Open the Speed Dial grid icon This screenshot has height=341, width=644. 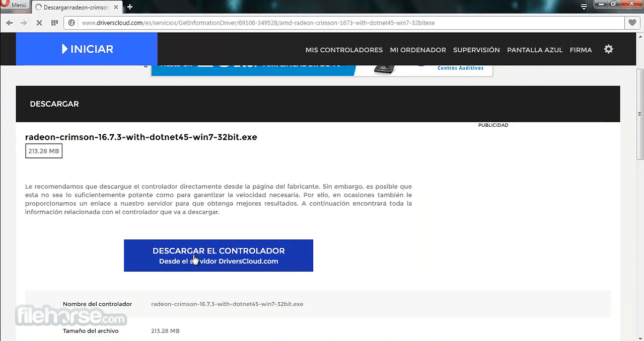54,23
